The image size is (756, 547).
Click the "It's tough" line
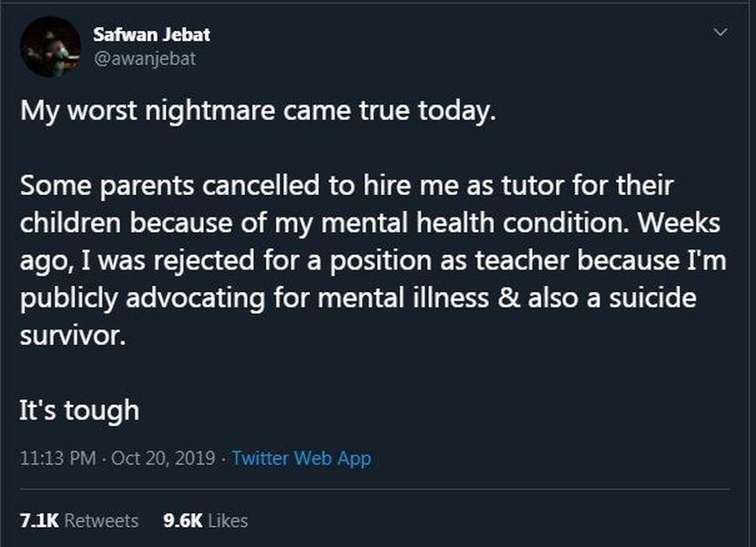click(x=79, y=410)
